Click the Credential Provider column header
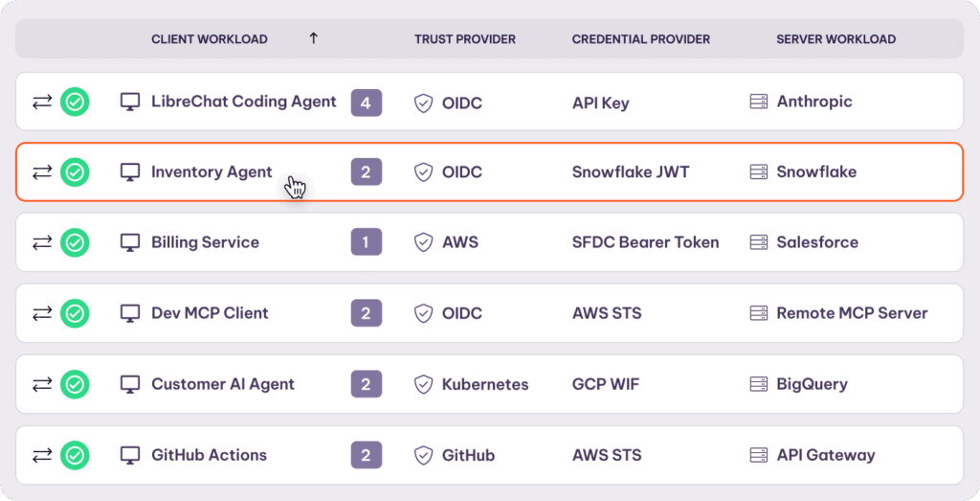This screenshot has height=501, width=980. tap(640, 39)
